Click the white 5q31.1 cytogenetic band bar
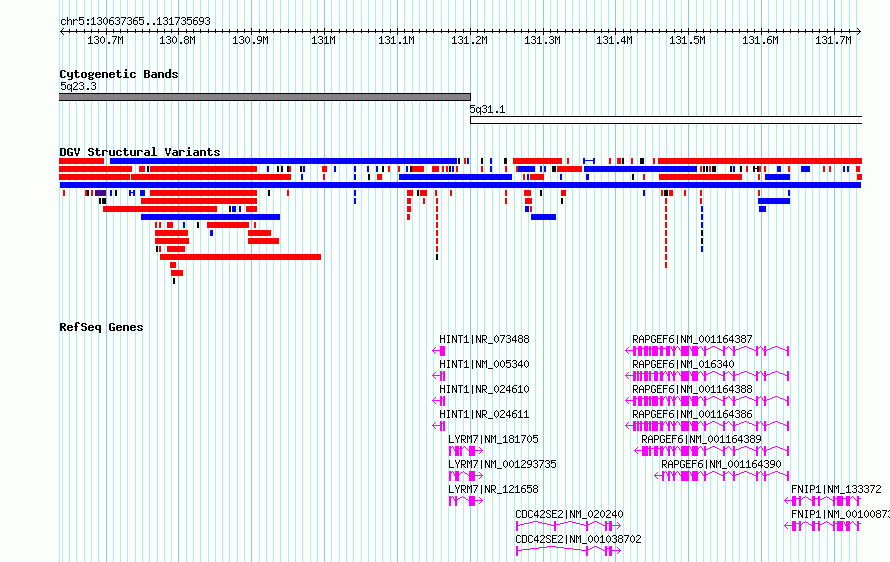The image size is (890, 562). pyautogui.click(x=666, y=120)
